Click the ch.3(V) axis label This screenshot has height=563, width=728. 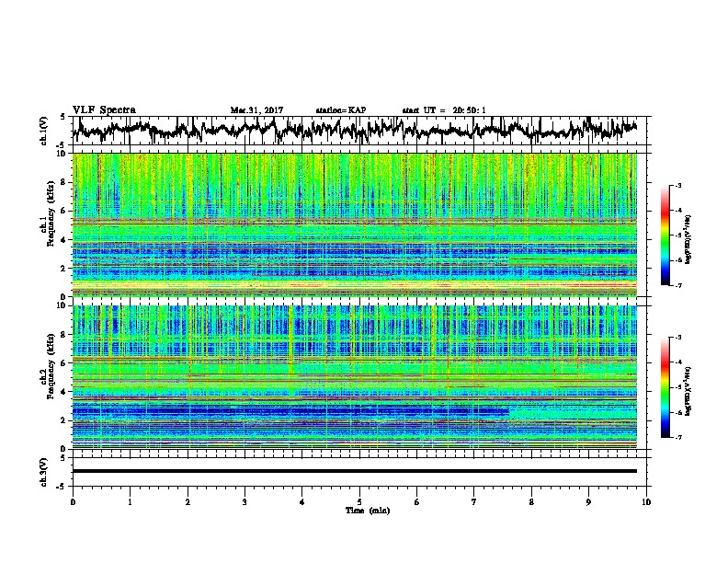click(44, 472)
